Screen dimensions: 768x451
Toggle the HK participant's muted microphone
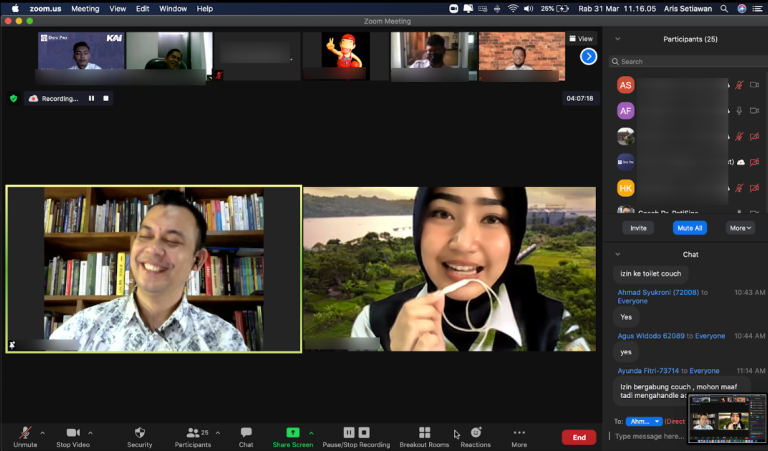point(739,188)
